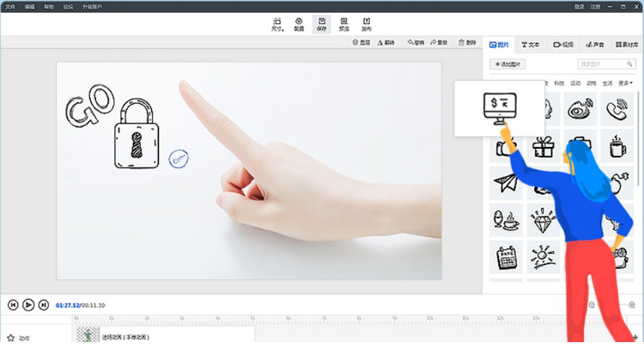The width and height of the screenshot is (644, 355).
Task: Skip to the start of the timeline
Action: point(14,304)
